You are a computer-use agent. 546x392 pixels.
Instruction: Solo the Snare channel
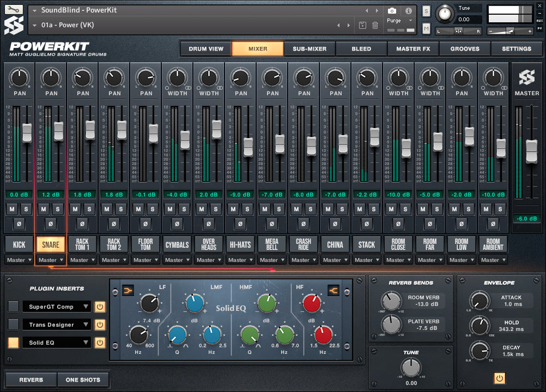pos(58,210)
